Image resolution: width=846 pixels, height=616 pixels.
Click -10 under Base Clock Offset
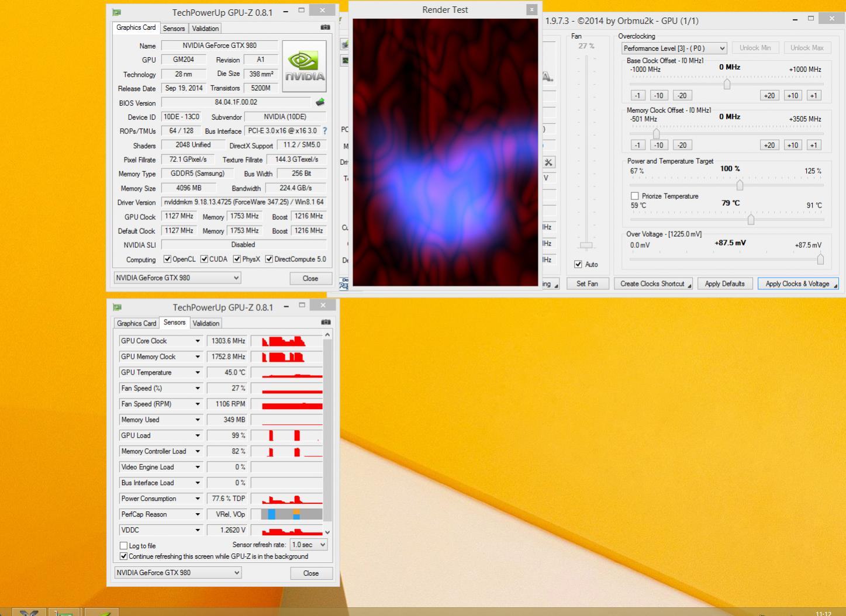click(x=659, y=95)
